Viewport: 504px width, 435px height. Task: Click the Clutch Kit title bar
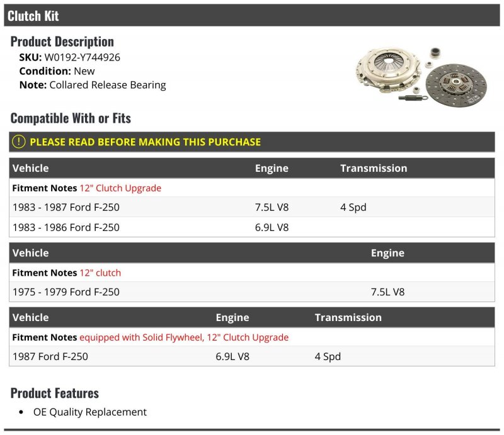(251, 15)
